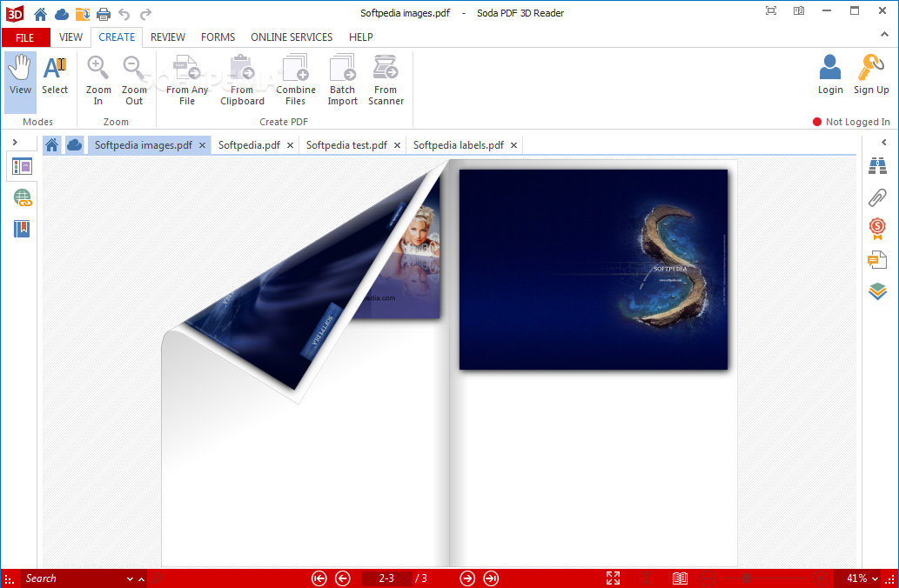Switch to the VIEW ribbon tab
This screenshot has width=899, height=588.
[x=70, y=37]
